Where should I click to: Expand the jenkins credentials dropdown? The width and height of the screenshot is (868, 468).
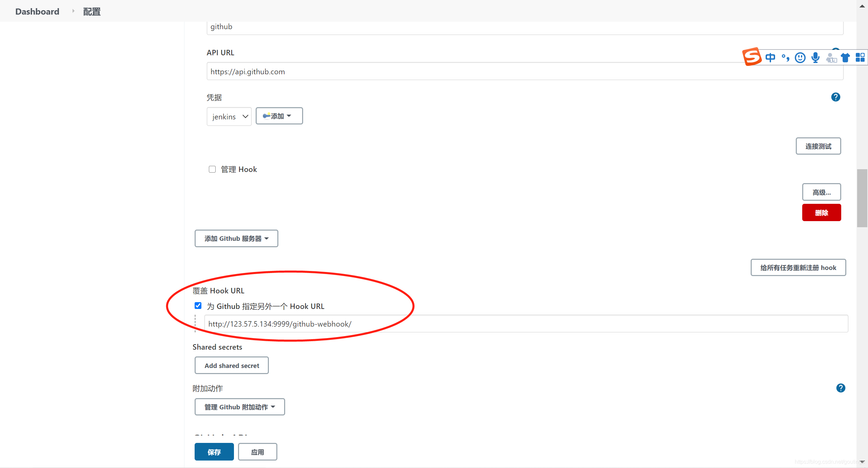pos(228,116)
